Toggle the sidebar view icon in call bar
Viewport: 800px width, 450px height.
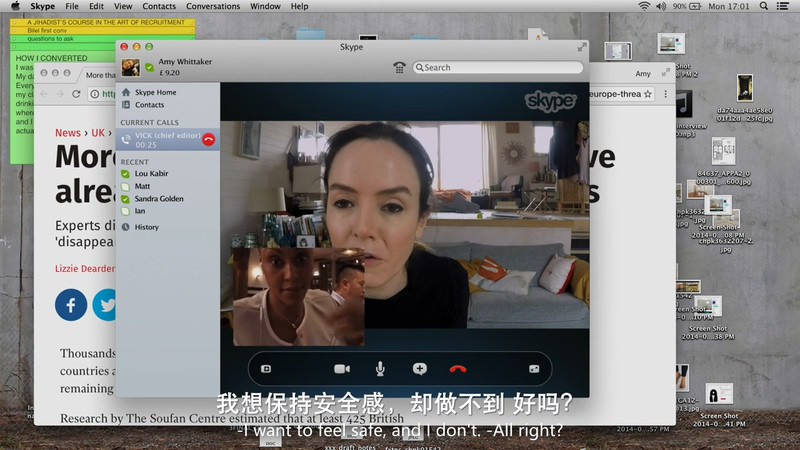pos(266,368)
